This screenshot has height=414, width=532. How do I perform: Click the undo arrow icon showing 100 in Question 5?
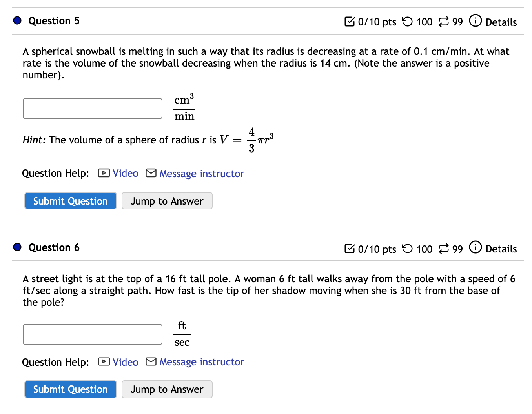click(408, 22)
